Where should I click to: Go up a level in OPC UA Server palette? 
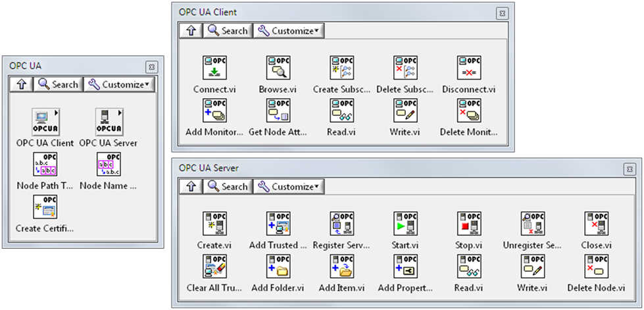point(191,186)
